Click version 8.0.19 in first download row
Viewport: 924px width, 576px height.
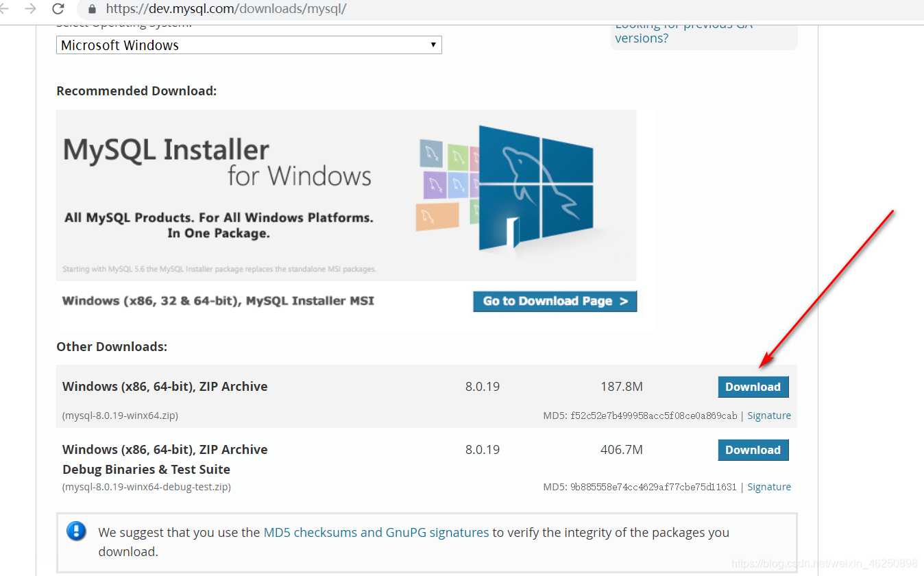coord(483,387)
